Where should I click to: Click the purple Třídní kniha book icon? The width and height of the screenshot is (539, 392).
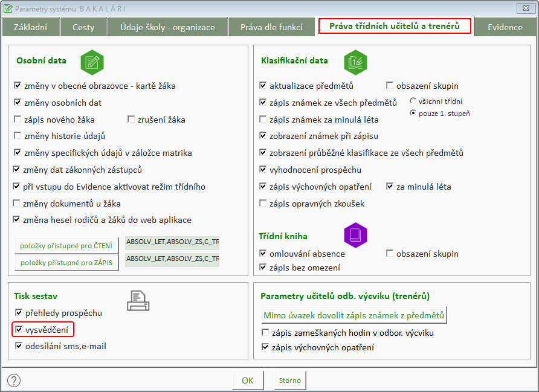tap(355, 235)
